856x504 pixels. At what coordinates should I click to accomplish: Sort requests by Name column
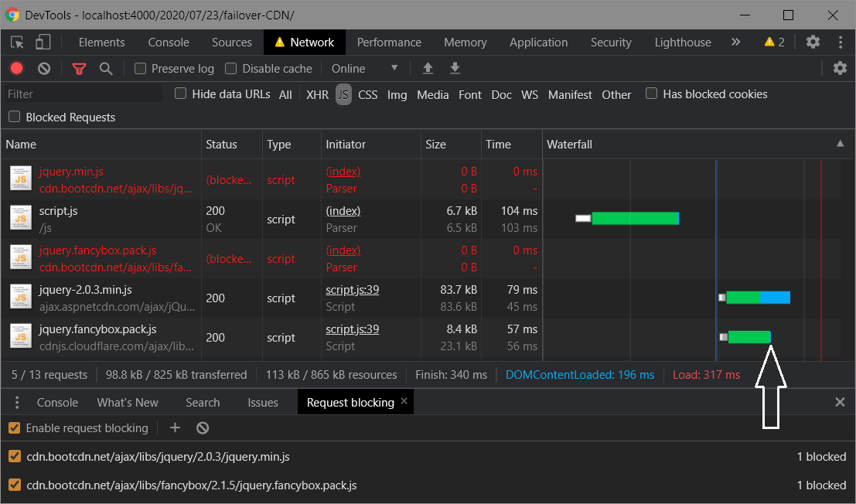[x=101, y=144]
